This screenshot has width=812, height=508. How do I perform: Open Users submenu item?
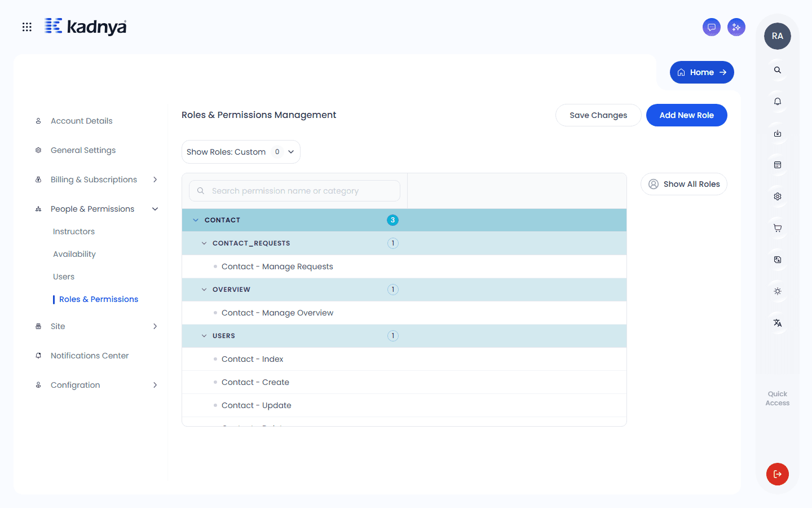(x=64, y=277)
